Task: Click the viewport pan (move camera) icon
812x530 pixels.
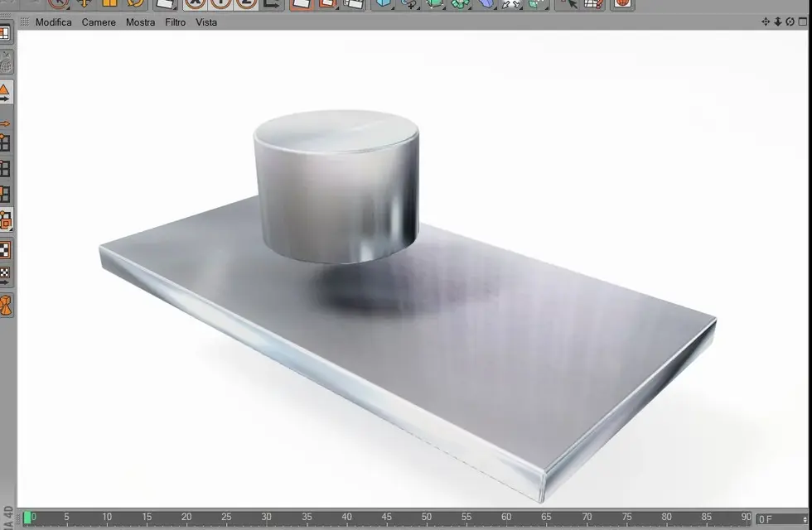Action: click(766, 22)
